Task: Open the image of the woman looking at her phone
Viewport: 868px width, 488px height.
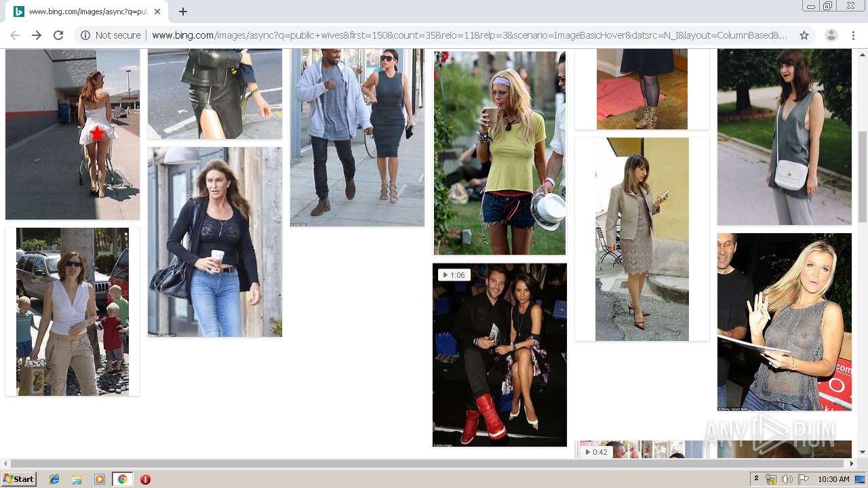Action: (x=642, y=239)
